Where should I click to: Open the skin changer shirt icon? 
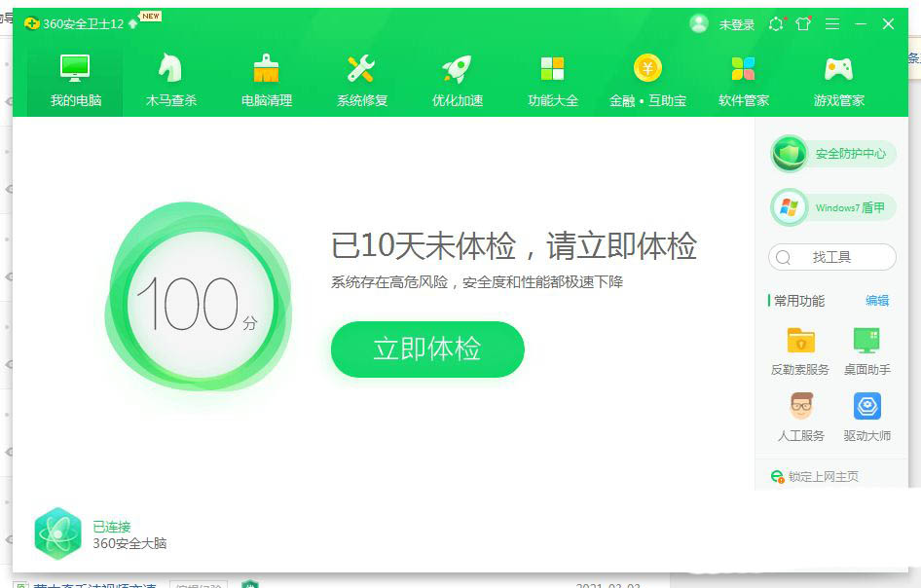coord(802,24)
